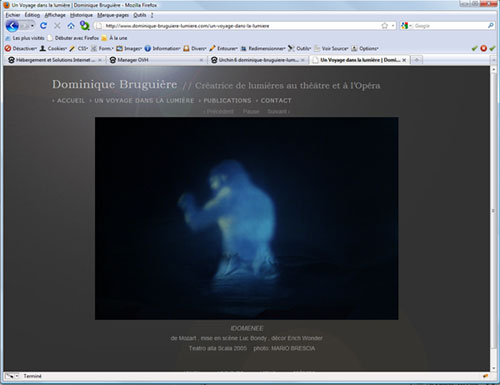Open the Les plus visités bookmark folder

pos(25,38)
